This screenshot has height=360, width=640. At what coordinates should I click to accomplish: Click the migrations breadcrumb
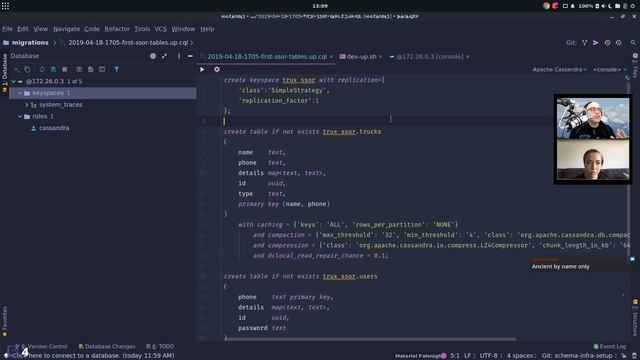26,42
